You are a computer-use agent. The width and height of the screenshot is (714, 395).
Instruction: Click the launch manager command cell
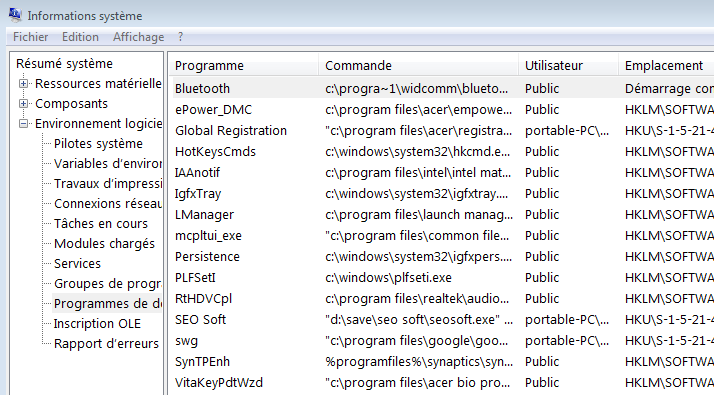tap(419, 215)
